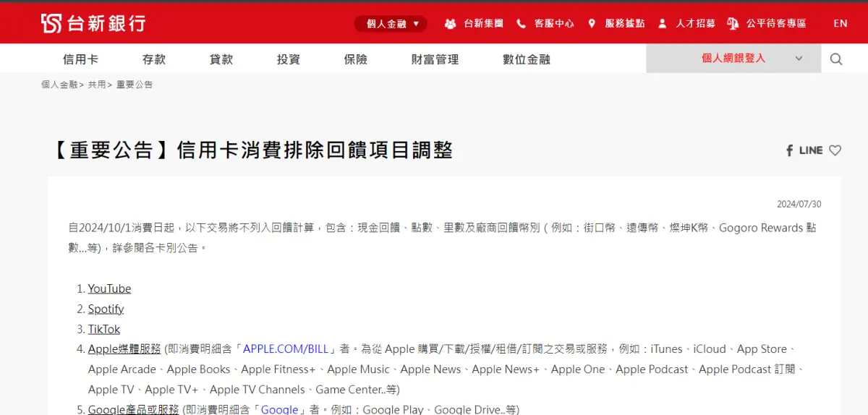Click the blue Google text

[279, 409]
